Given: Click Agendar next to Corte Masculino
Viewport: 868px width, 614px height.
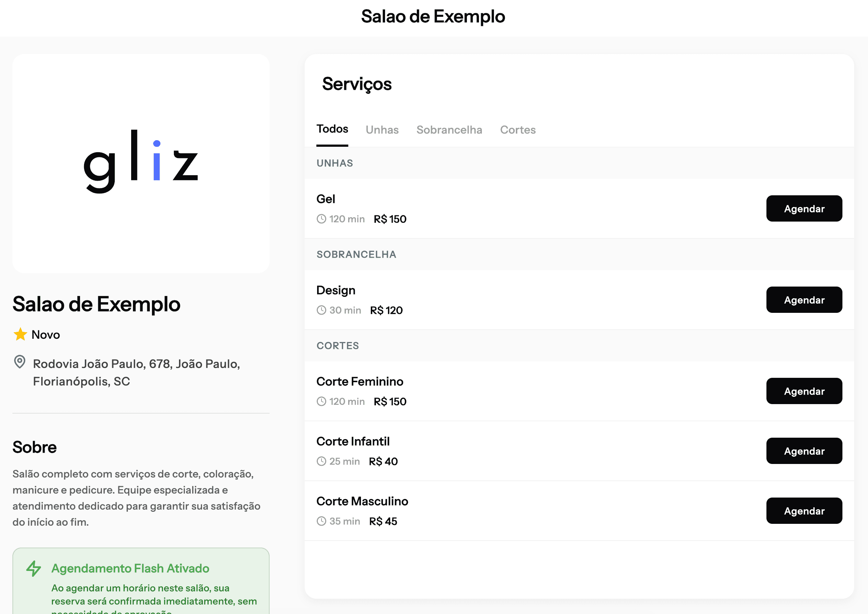Looking at the screenshot, I should coord(804,510).
